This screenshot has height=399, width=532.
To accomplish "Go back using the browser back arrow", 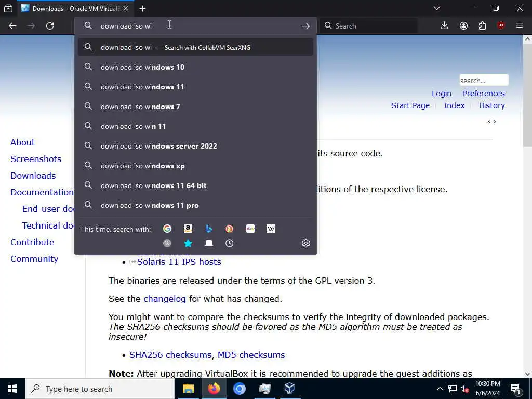I will (12, 26).
